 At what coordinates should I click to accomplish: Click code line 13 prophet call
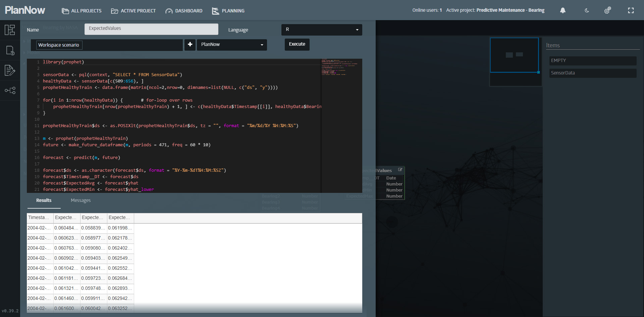(85, 139)
